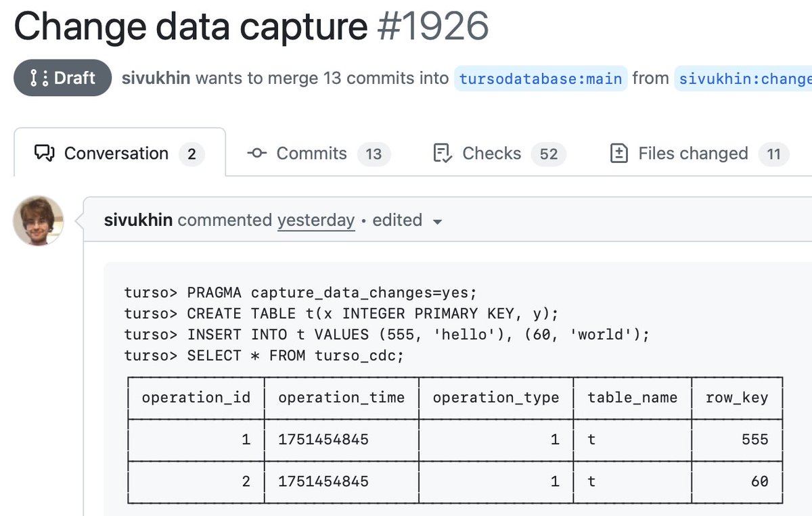Open sivukhin username in comment header
The width and height of the screenshot is (812, 516).
point(139,220)
